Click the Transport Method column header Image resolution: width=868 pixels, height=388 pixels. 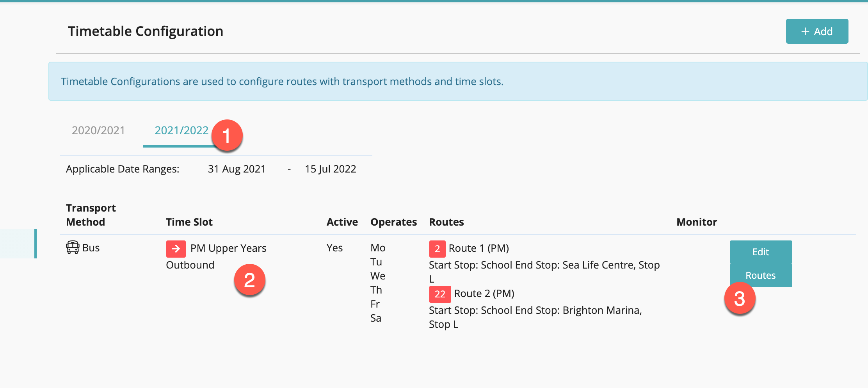click(91, 215)
